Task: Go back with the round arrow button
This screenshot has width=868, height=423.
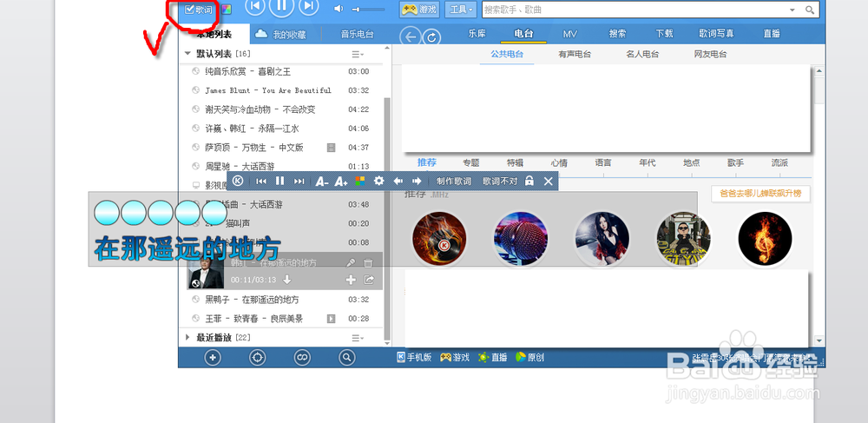Action: 411,37
